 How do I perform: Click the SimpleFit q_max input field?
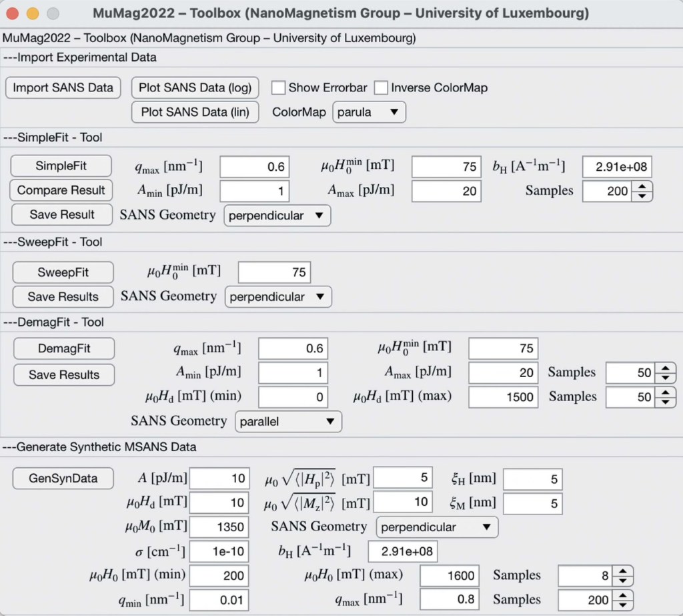[x=255, y=167]
